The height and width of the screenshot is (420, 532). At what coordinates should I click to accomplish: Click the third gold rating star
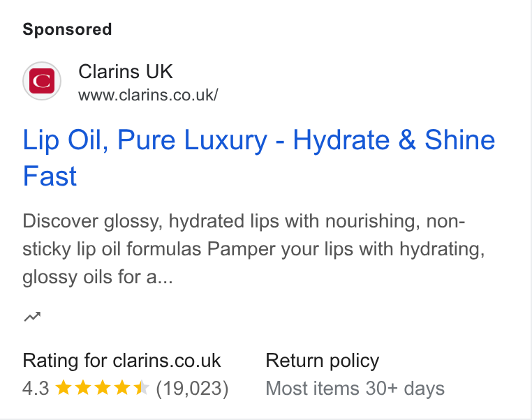[x=103, y=388]
